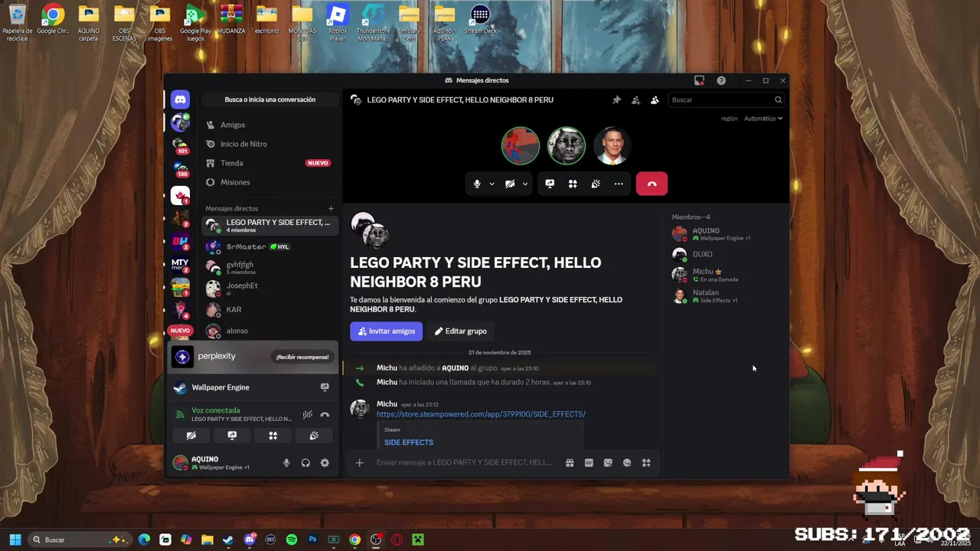Open the sticker picker in message bar
The width and height of the screenshot is (980, 551).
click(608, 462)
